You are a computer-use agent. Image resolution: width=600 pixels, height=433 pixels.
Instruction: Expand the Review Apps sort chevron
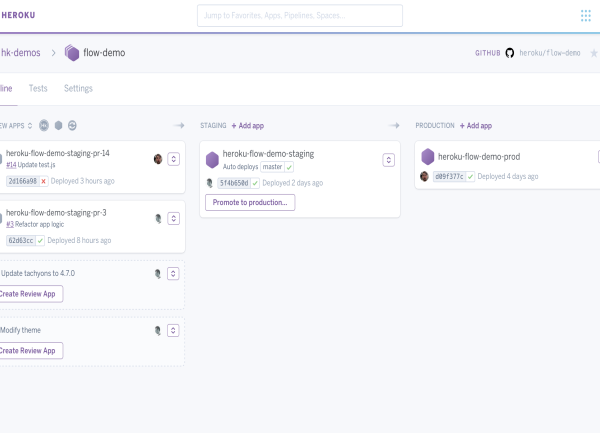point(30,125)
